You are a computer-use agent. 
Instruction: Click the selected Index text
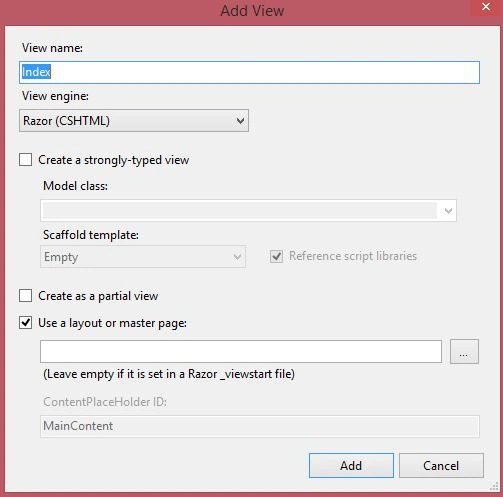click(36, 72)
